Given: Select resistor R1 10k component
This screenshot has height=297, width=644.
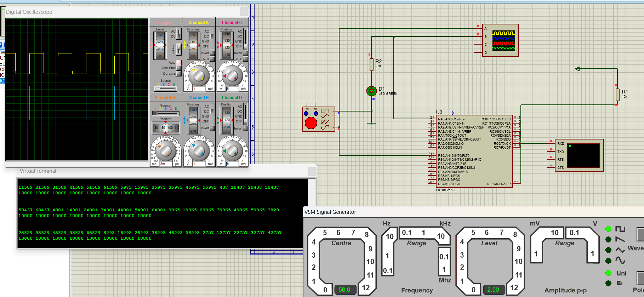Looking at the screenshot, I should coord(617,95).
